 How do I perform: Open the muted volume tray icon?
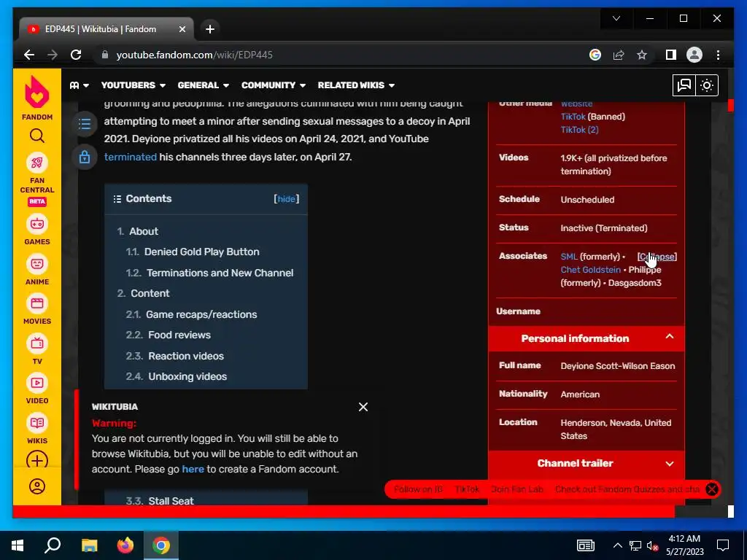click(653, 545)
